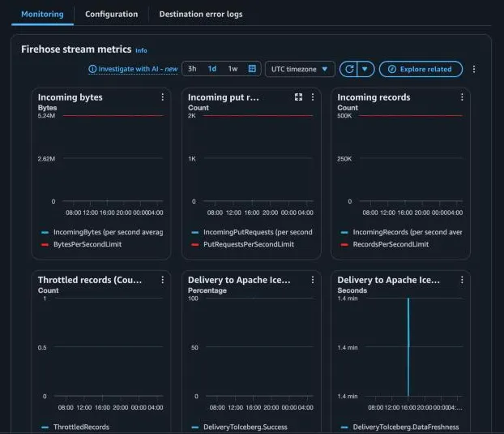Viewport: 504px width, 434px height.
Task: Toggle the IncomingPutRequests legend series
Action: tap(252, 232)
